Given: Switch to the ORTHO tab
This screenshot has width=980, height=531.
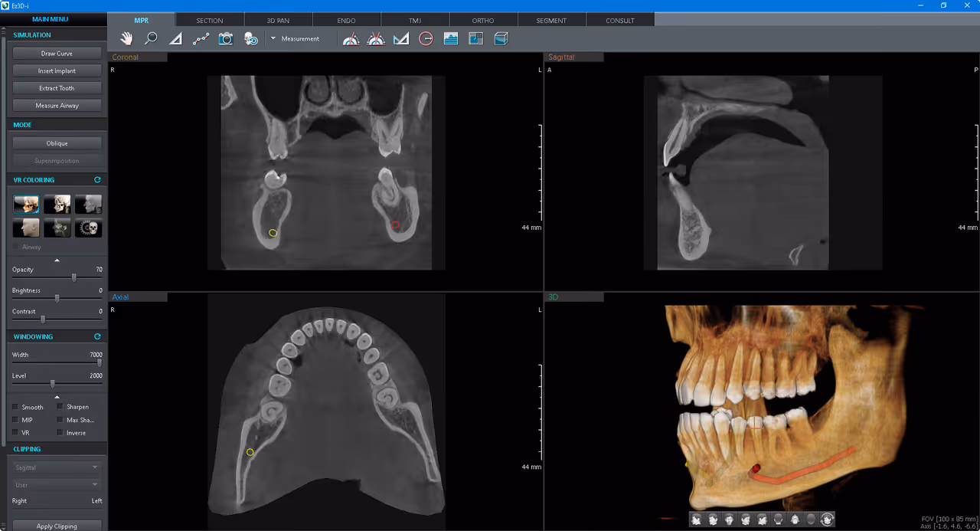Looking at the screenshot, I should coord(483,20).
